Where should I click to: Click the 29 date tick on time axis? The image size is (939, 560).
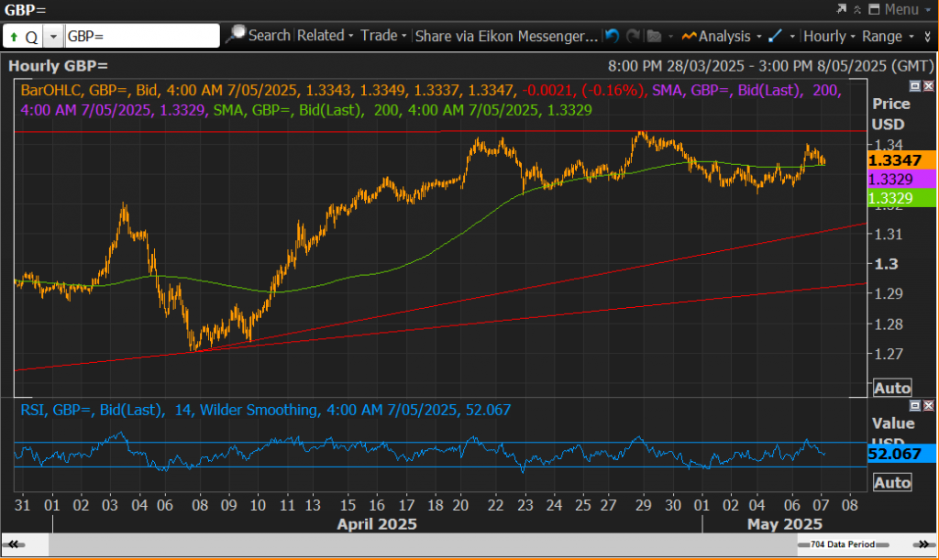pos(643,505)
